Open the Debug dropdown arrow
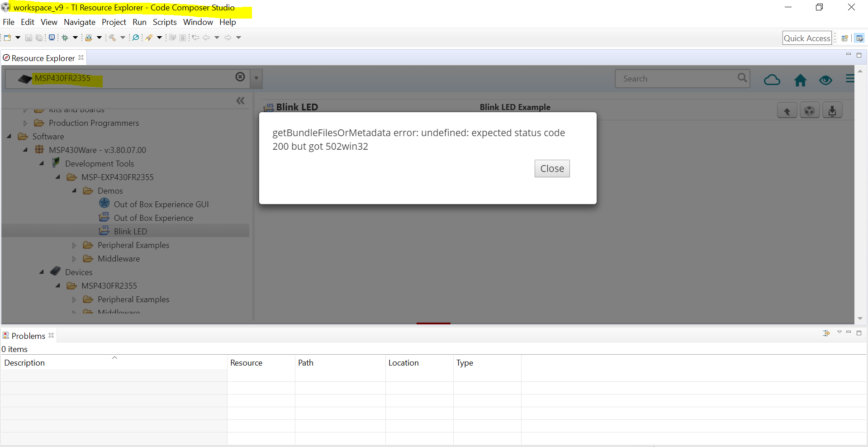This screenshot has height=447, width=868. click(x=75, y=38)
